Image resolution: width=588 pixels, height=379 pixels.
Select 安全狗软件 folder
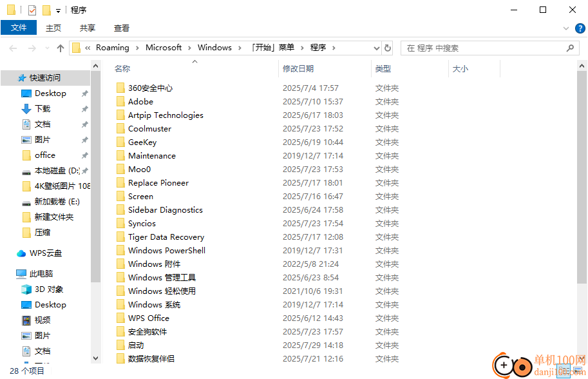(147, 332)
